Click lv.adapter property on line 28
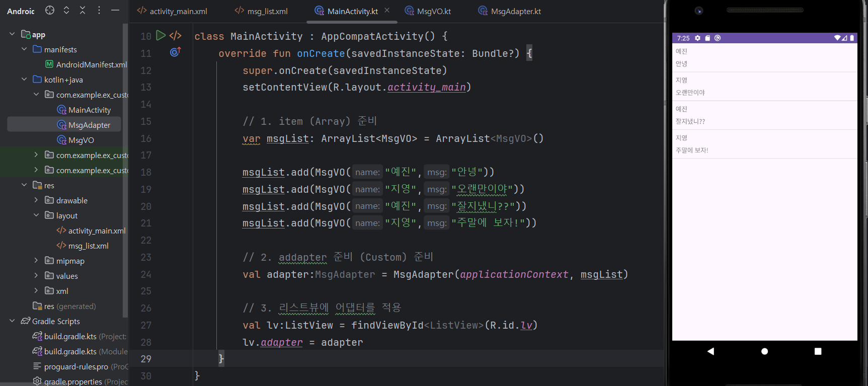The image size is (868, 386). 281,342
